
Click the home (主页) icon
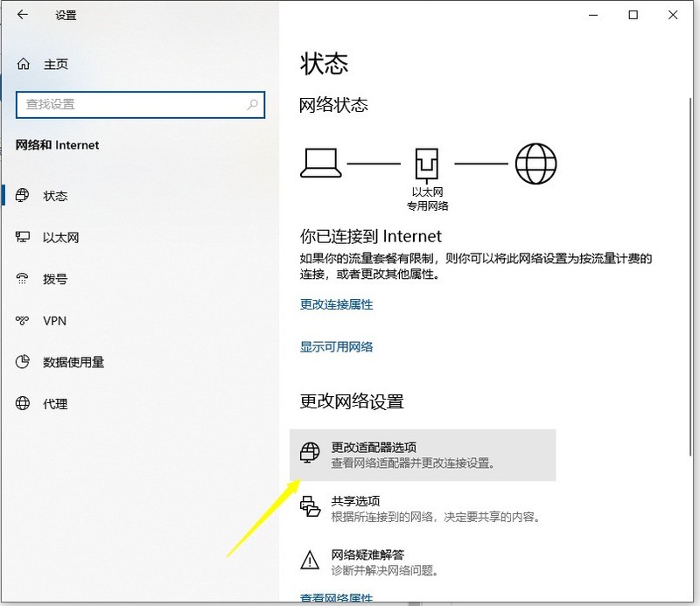(x=21, y=64)
